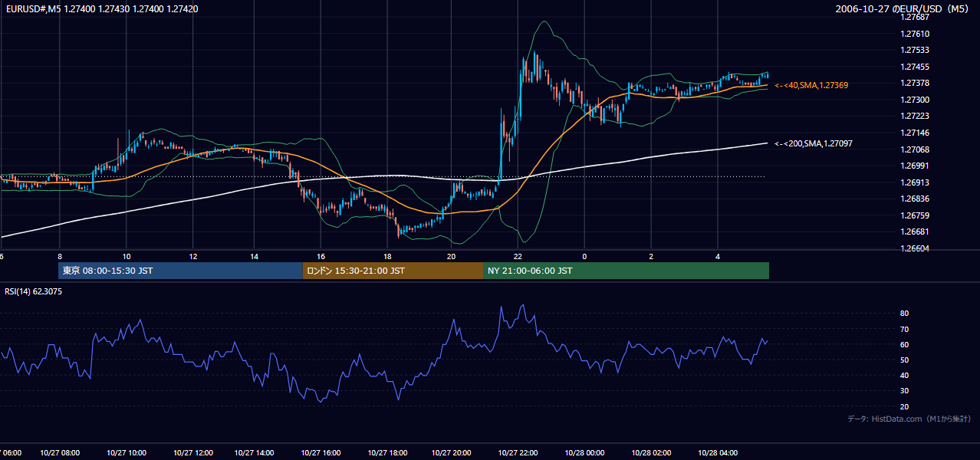Click price level 1.27455 on axis
Viewport: 980px width, 460px height.
915,67
